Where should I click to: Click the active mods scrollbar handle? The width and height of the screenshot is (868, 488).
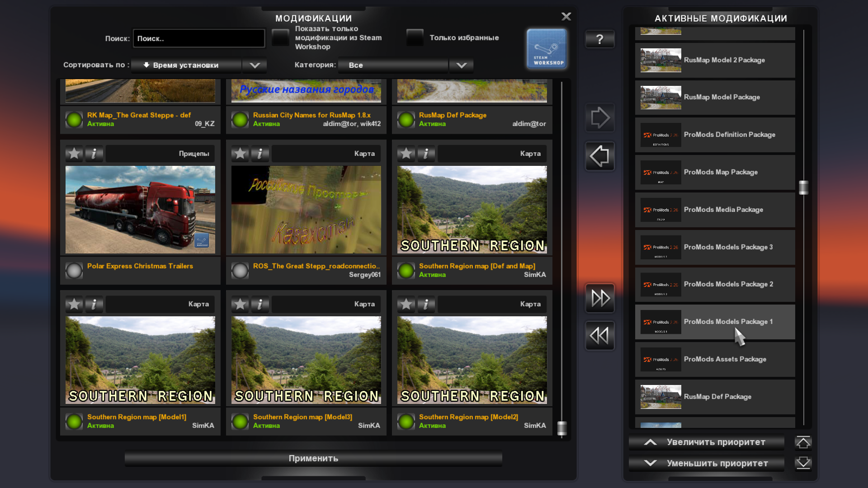click(803, 188)
